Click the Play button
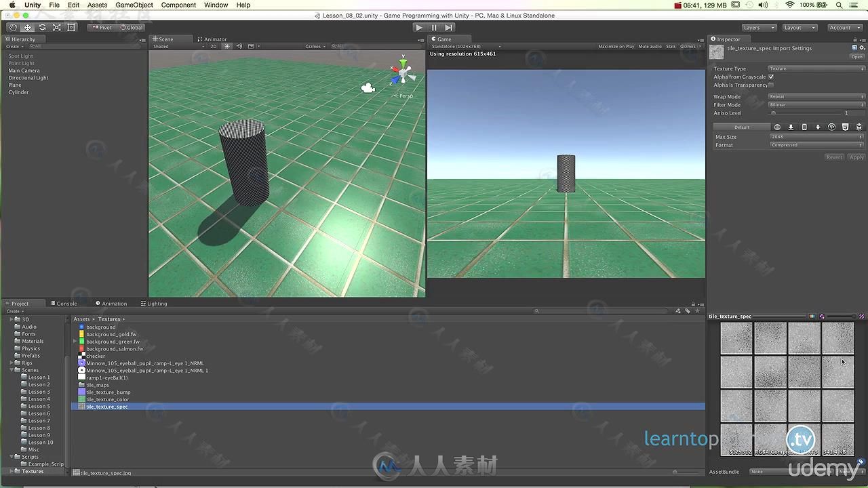The width and height of the screenshot is (868, 488). tap(419, 28)
